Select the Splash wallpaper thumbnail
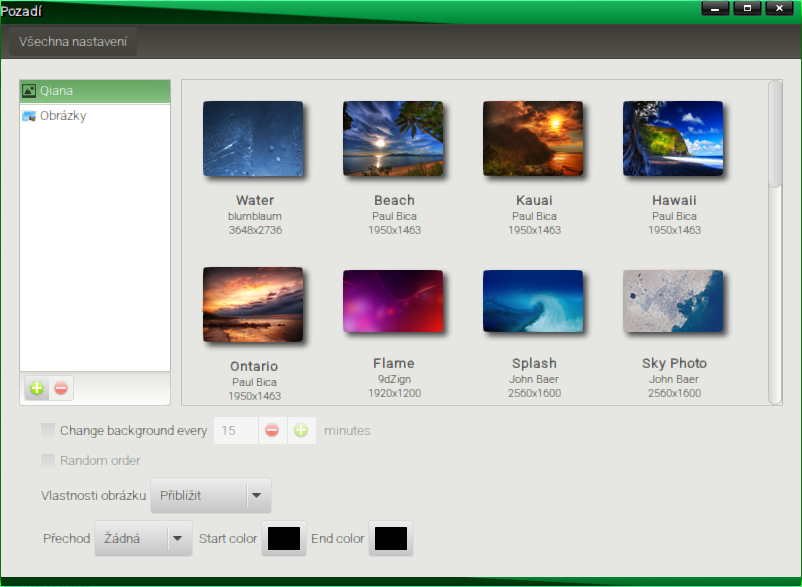 click(x=533, y=301)
